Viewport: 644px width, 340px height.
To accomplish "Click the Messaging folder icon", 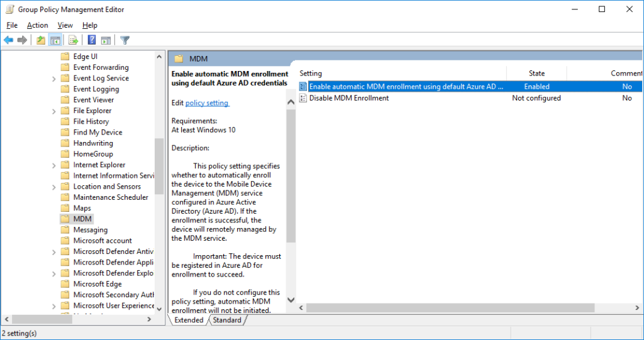I will pos(65,229).
